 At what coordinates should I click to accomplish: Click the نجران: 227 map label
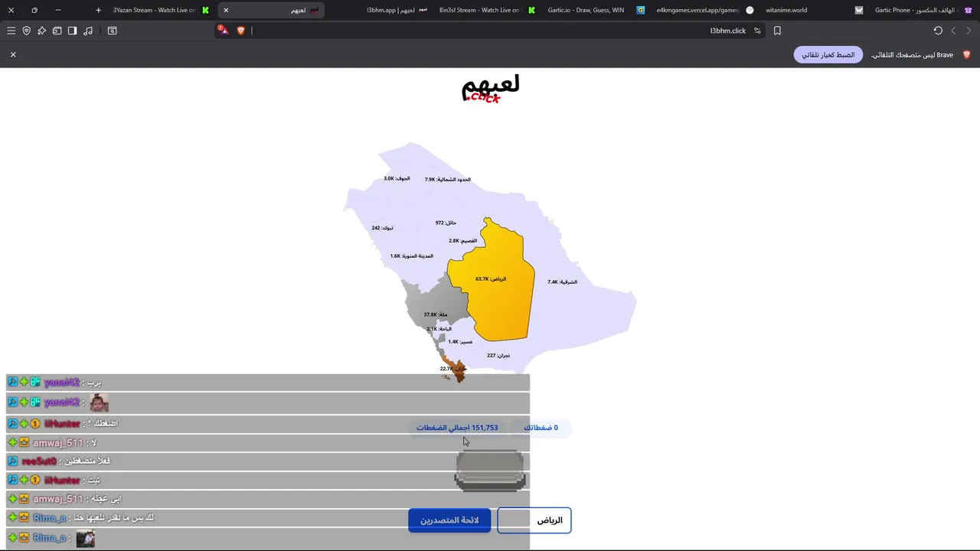498,356
